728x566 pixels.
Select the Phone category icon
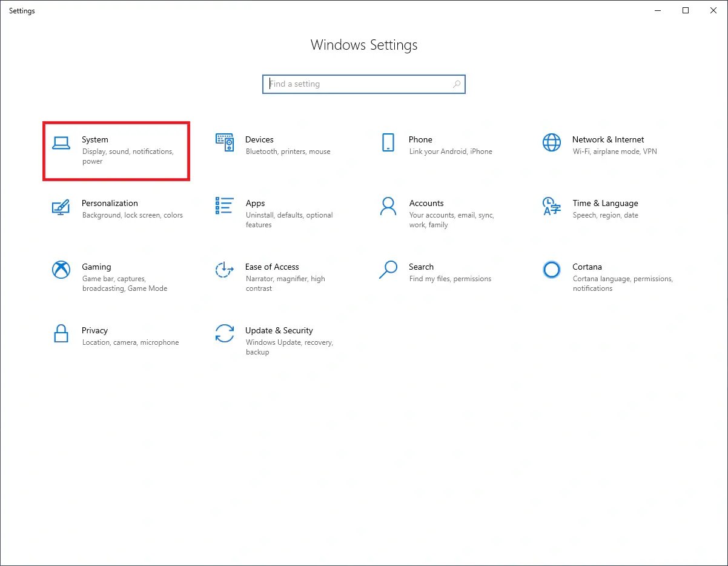[x=388, y=142]
